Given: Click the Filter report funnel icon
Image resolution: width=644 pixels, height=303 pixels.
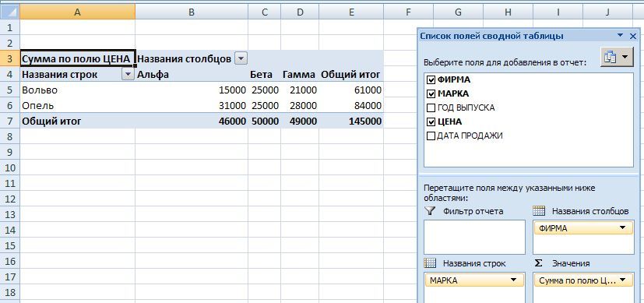Looking at the screenshot, I should click(x=430, y=211).
